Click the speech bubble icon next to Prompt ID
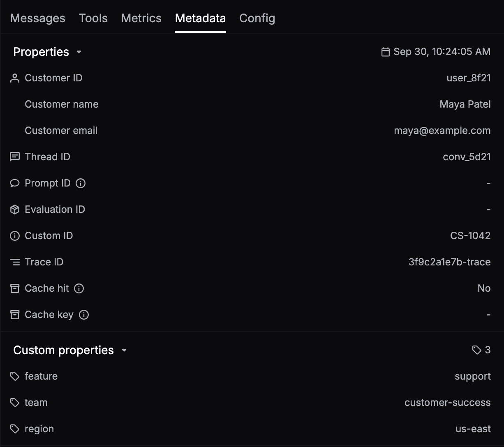 [x=15, y=183]
